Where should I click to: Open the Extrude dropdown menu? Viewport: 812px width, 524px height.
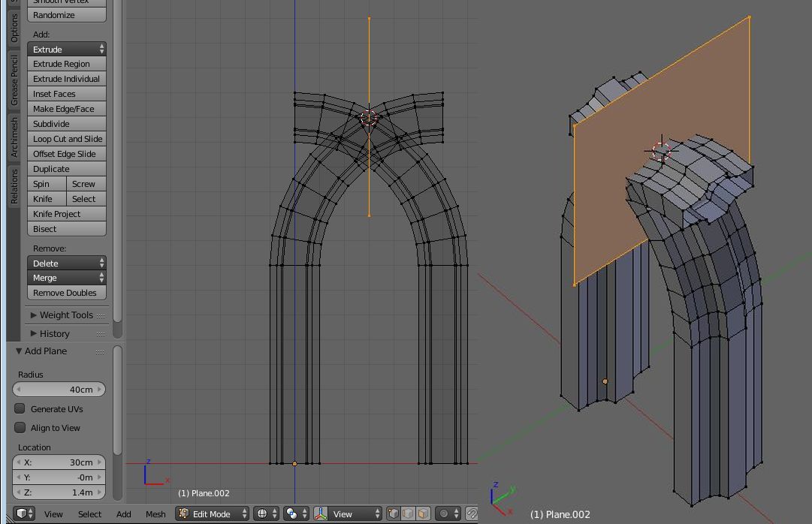tap(67, 50)
